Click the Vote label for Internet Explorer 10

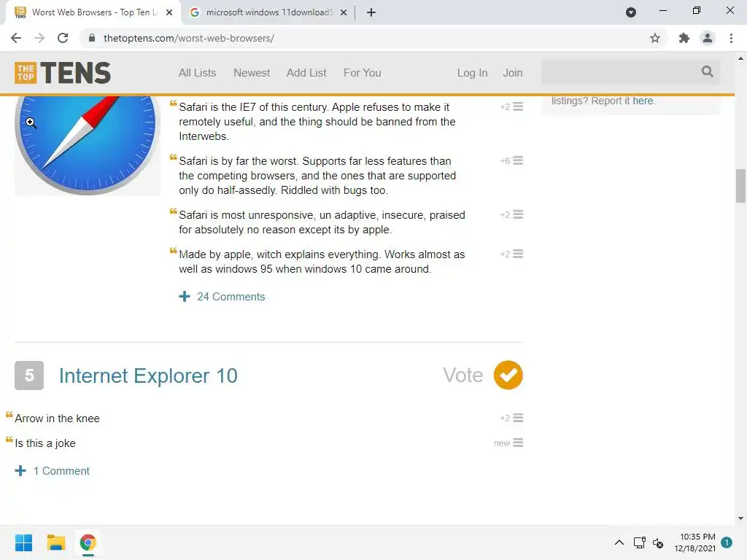(x=462, y=376)
